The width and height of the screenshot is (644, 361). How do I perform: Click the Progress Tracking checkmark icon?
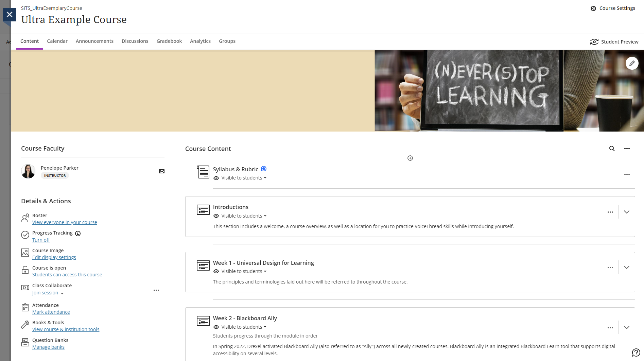(x=25, y=235)
